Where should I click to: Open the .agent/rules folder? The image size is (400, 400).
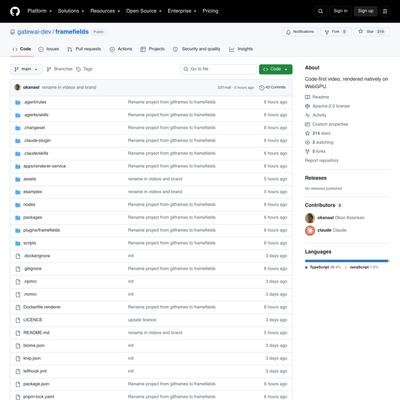35,102
